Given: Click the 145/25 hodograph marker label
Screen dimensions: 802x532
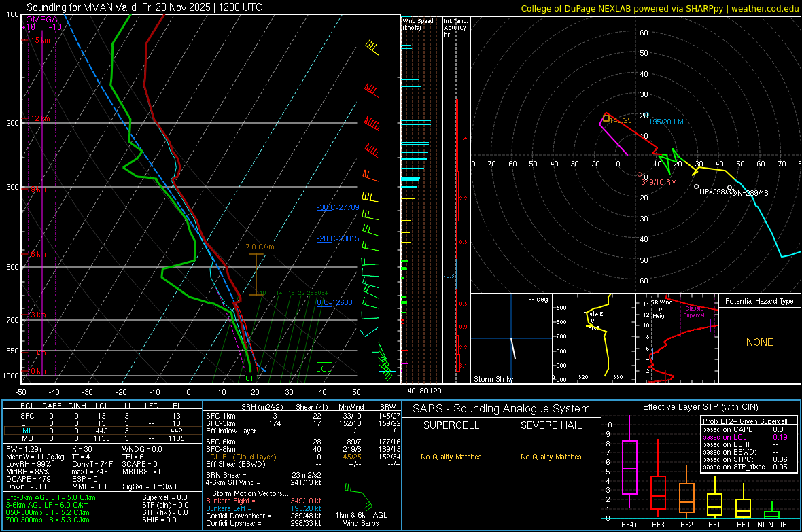Looking at the screenshot, I should pyautogui.click(x=621, y=120).
